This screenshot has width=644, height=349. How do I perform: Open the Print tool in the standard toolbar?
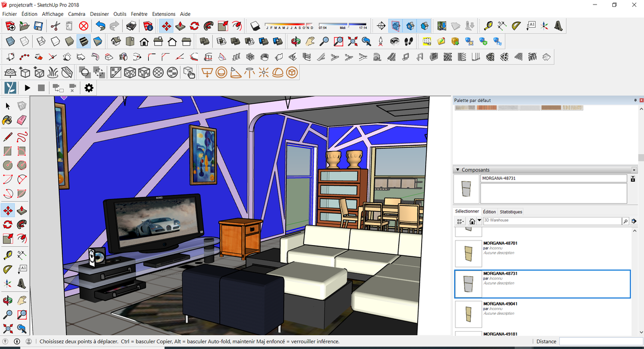pyautogui.click(x=131, y=26)
